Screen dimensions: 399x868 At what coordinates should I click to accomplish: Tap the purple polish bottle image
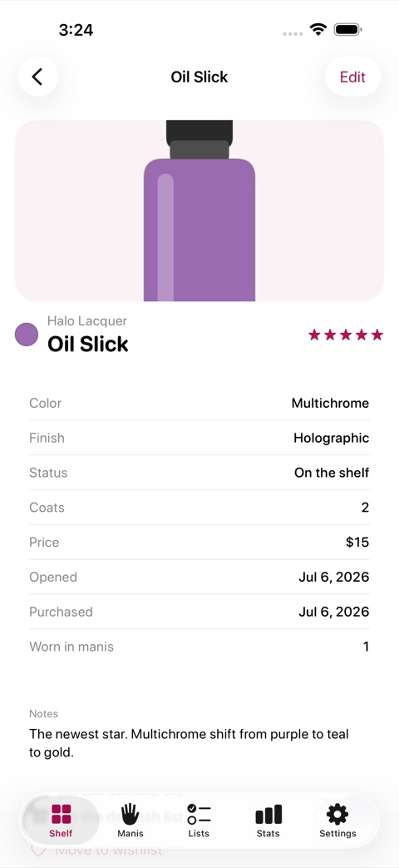[199, 211]
